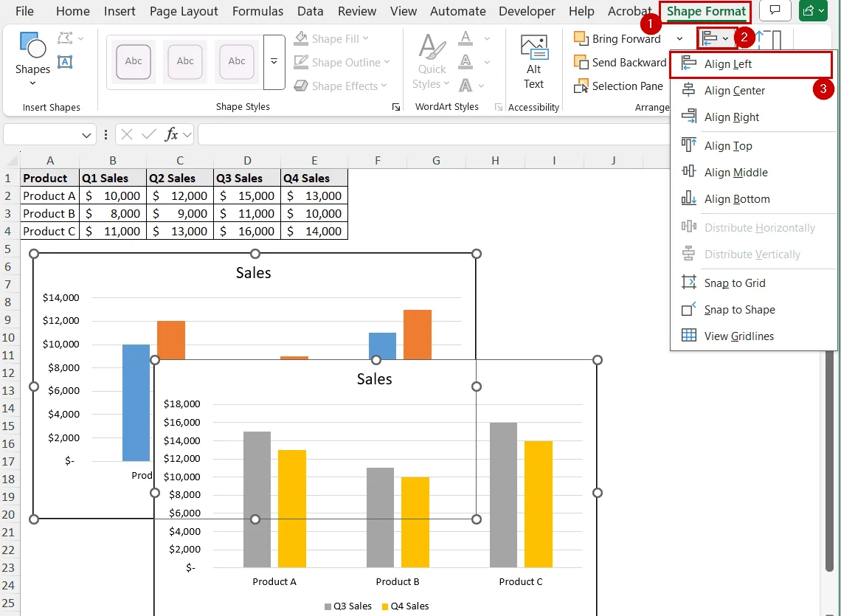Toggle Snap to Shape

[x=753, y=310]
